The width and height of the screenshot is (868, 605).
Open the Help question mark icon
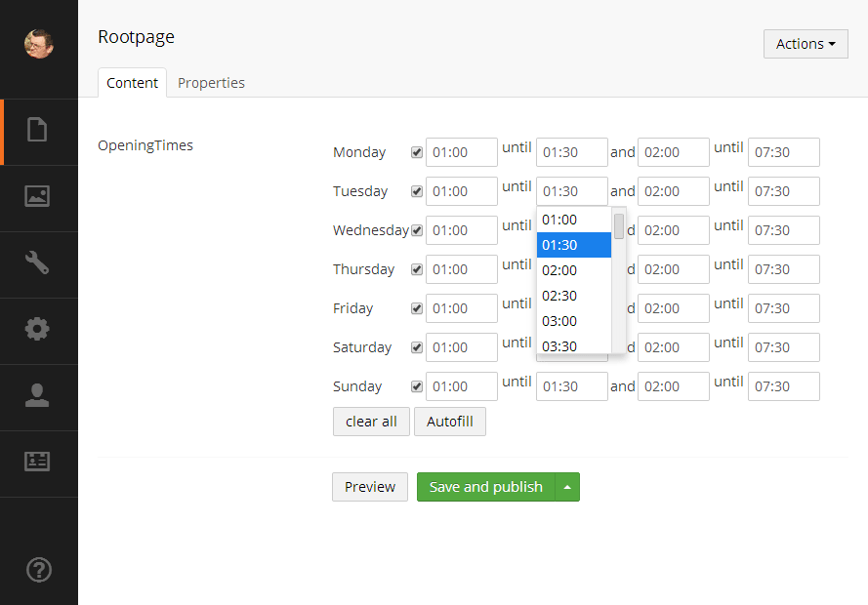tap(37, 570)
